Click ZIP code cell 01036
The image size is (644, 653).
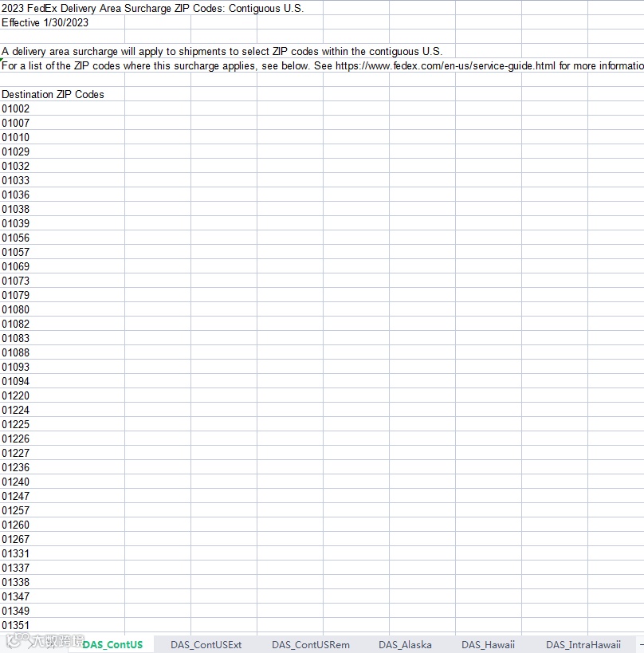point(62,195)
